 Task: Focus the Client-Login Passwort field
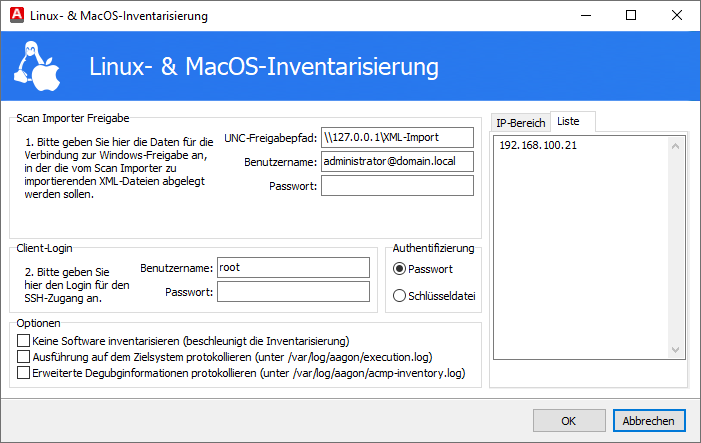(x=293, y=291)
